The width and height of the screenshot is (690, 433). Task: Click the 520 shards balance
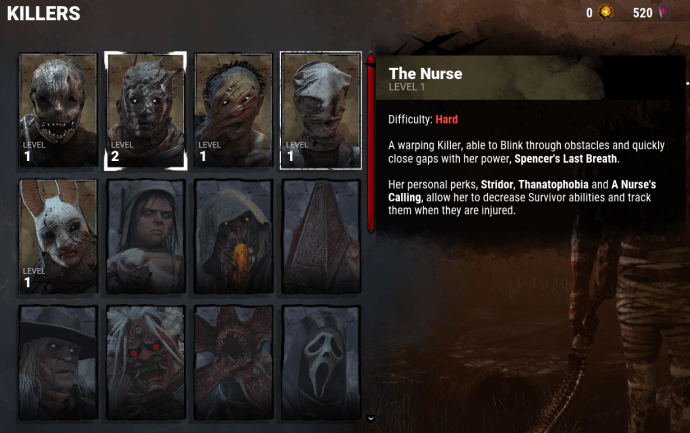pyautogui.click(x=642, y=13)
